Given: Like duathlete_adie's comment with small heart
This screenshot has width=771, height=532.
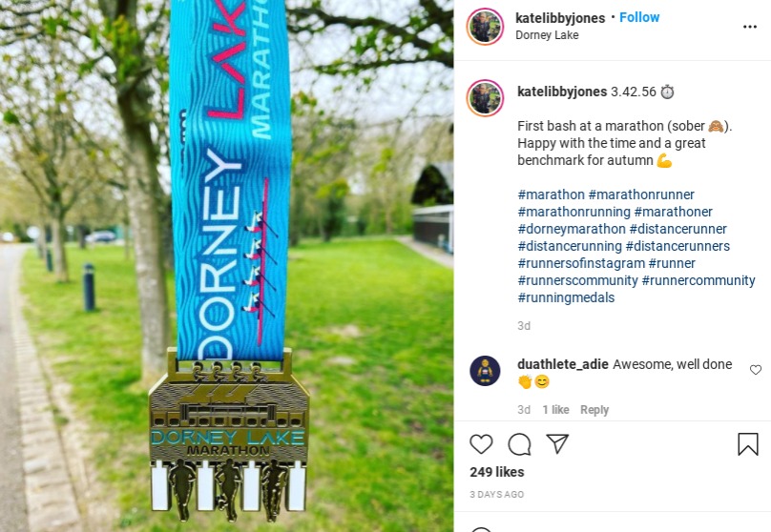Looking at the screenshot, I should (756, 369).
